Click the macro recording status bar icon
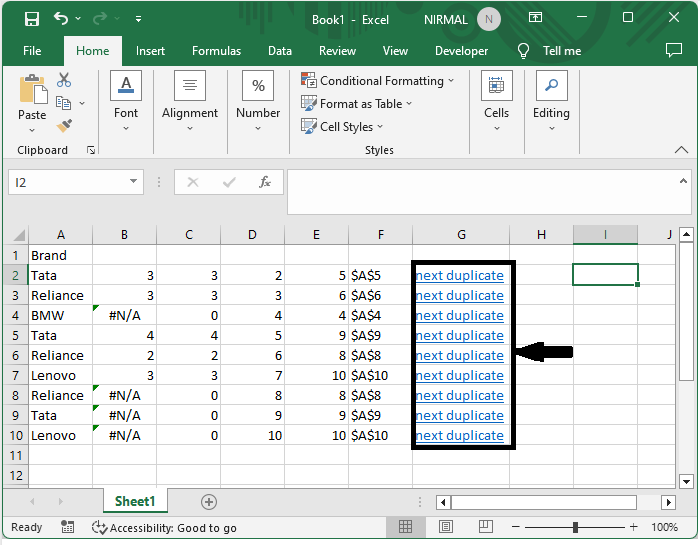 (67, 527)
